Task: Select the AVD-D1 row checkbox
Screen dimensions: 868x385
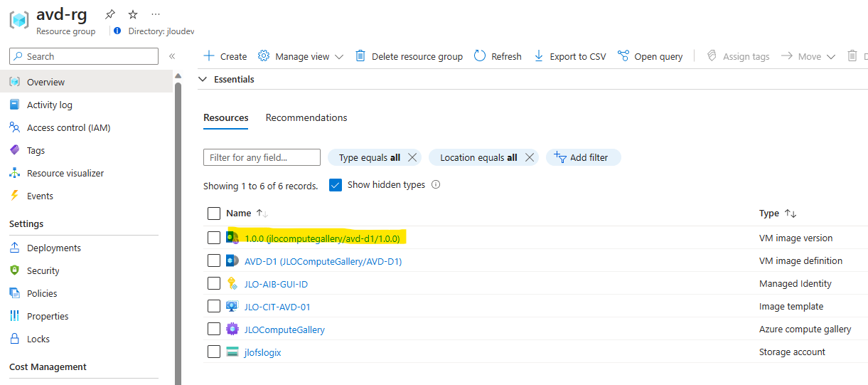Action: point(214,260)
